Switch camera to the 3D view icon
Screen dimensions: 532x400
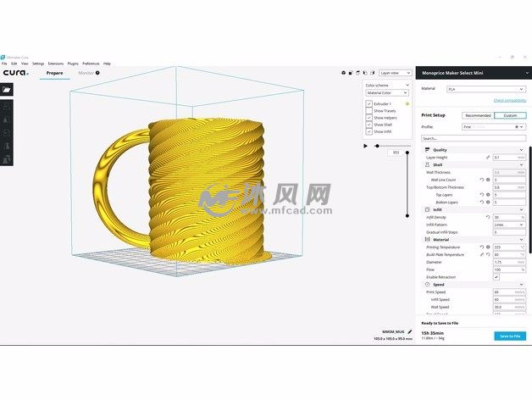pos(343,73)
